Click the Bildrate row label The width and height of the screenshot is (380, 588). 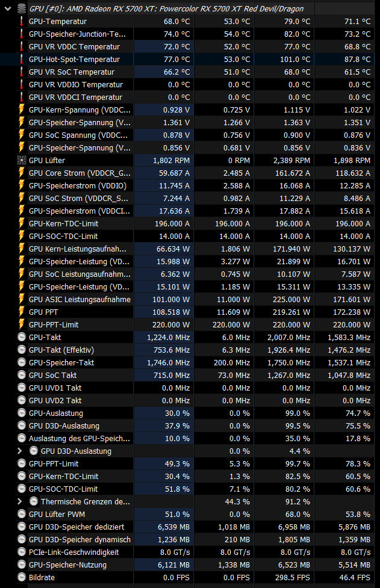pyautogui.click(x=42, y=578)
